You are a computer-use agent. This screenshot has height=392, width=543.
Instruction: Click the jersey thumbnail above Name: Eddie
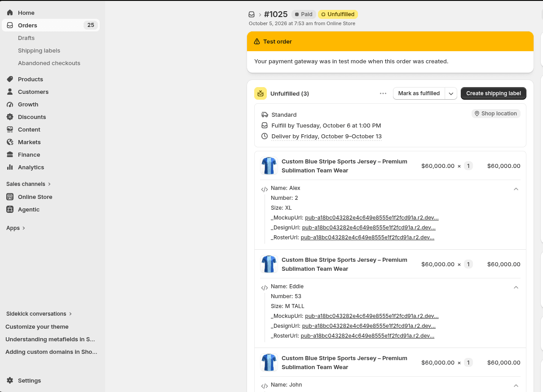(269, 264)
